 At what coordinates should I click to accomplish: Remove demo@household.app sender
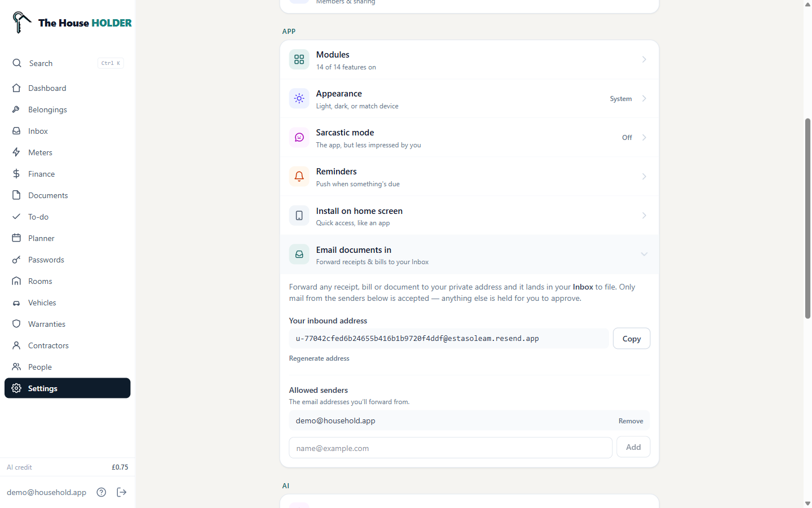pyautogui.click(x=631, y=421)
